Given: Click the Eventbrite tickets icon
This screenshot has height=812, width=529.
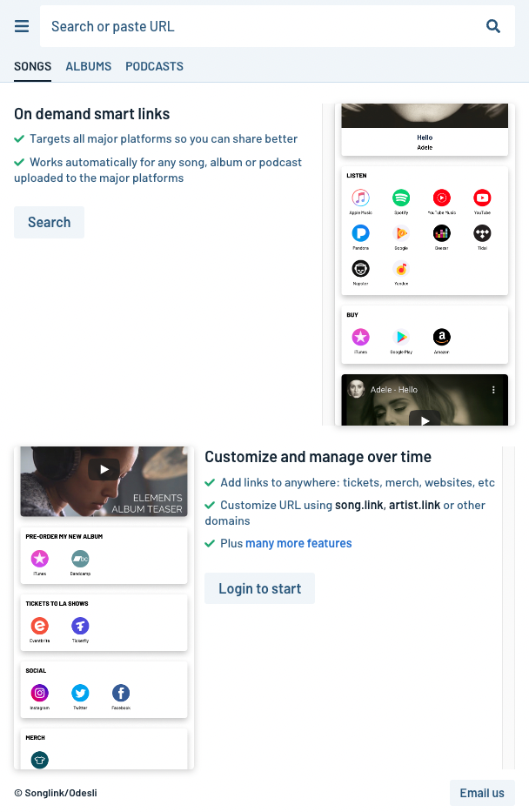Looking at the screenshot, I should coord(40,626).
